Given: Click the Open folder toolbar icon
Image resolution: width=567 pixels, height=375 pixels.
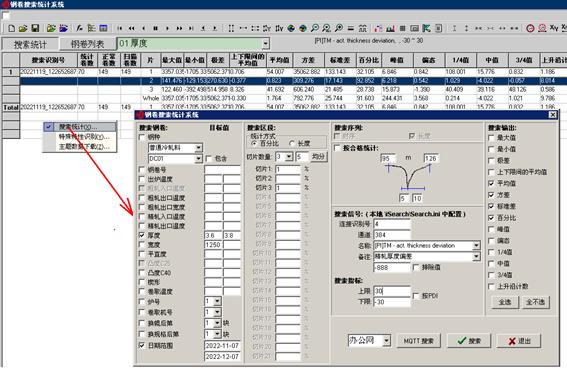Looking at the screenshot, I should pyautogui.click(x=23, y=28).
